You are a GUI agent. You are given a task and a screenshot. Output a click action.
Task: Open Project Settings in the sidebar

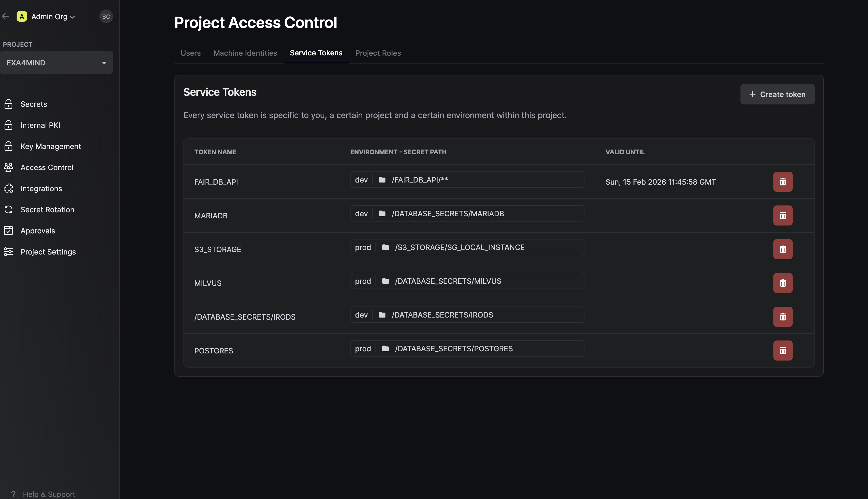click(48, 252)
